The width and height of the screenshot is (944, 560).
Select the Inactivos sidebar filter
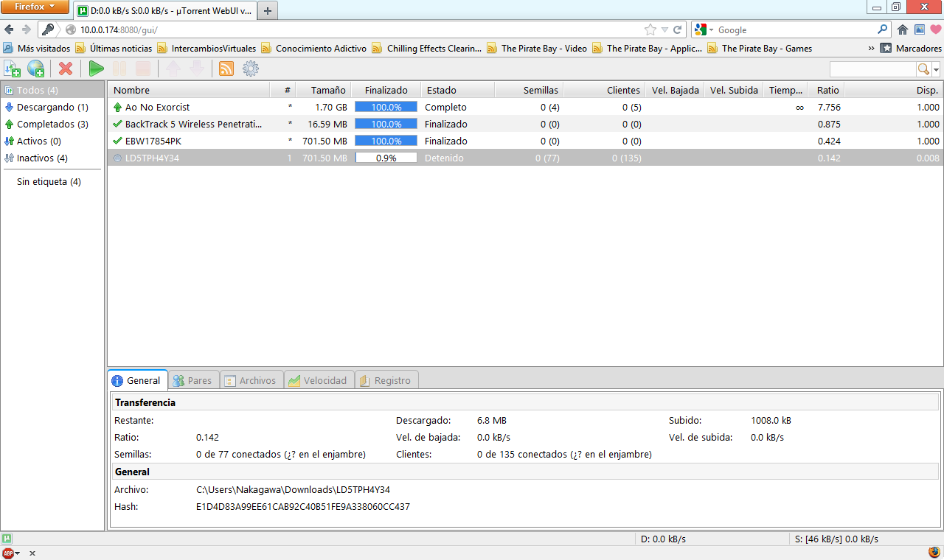pyautogui.click(x=41, y=158)
